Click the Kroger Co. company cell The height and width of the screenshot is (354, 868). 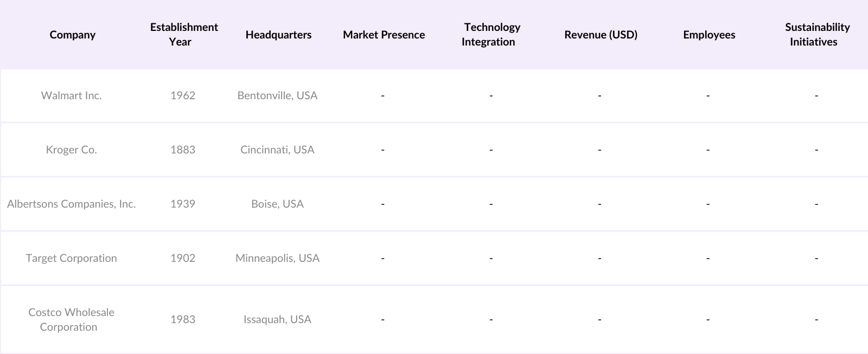point(72,150)
